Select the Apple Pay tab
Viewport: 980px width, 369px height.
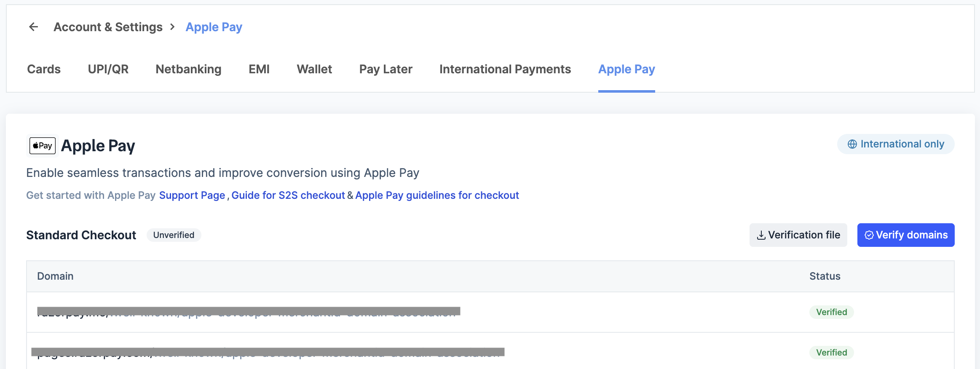tap(627, 69)
